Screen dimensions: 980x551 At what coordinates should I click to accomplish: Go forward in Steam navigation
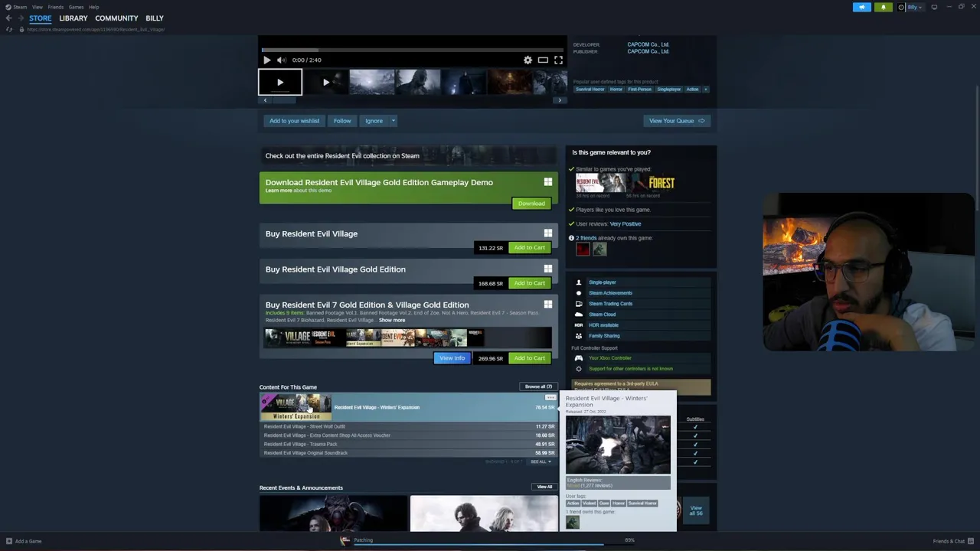20,18
